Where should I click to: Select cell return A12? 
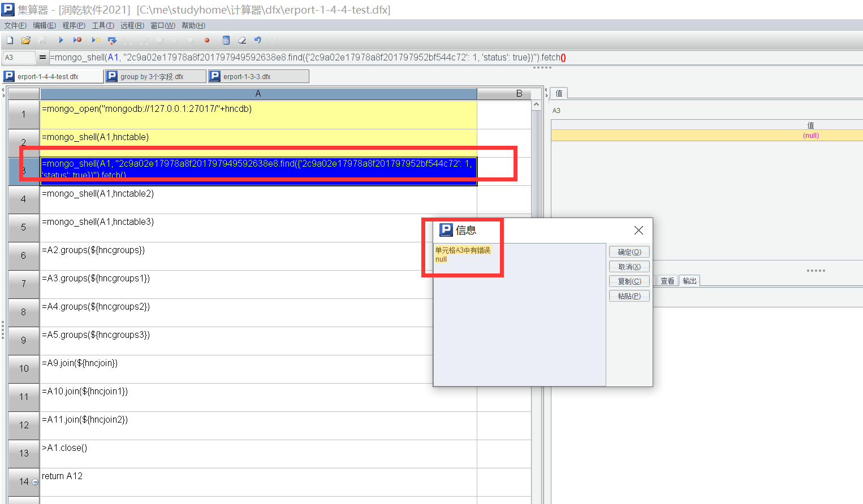click(x=258, y=482)
